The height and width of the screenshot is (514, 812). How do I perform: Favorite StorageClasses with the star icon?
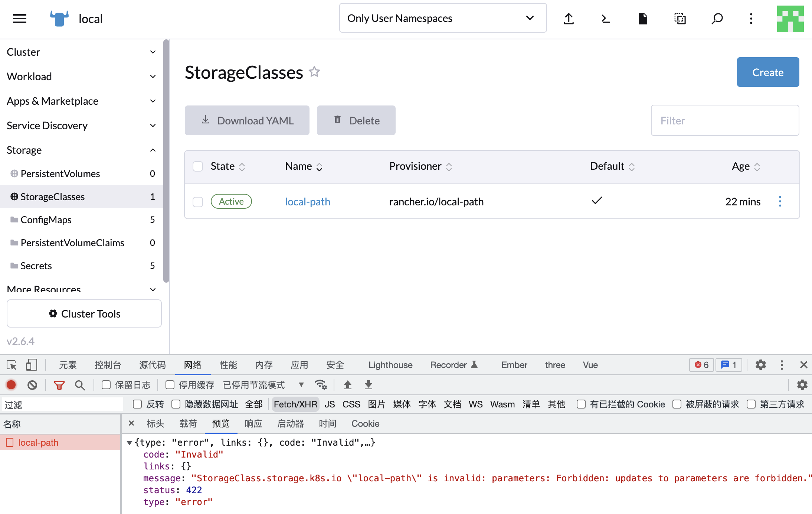click(314, 71)
